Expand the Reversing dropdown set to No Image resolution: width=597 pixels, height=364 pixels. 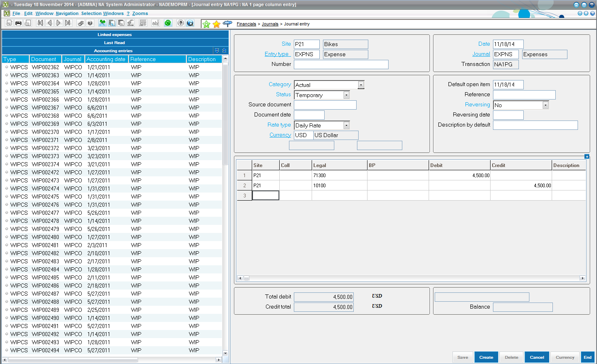tap(545, 105)
